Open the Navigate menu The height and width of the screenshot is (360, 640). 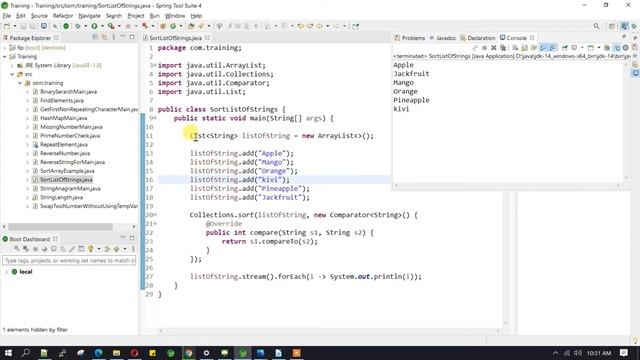click(89, 16)
